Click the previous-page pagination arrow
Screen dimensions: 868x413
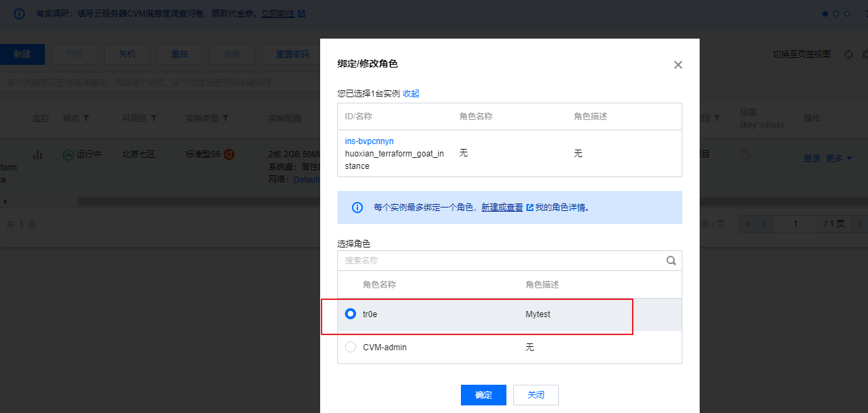pos(764,224)
